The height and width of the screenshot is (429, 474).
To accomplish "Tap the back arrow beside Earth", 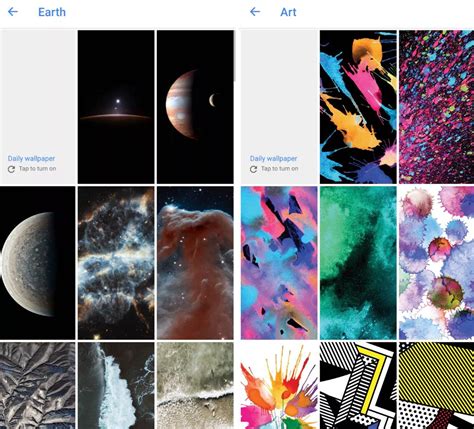I will pos(13,12).
